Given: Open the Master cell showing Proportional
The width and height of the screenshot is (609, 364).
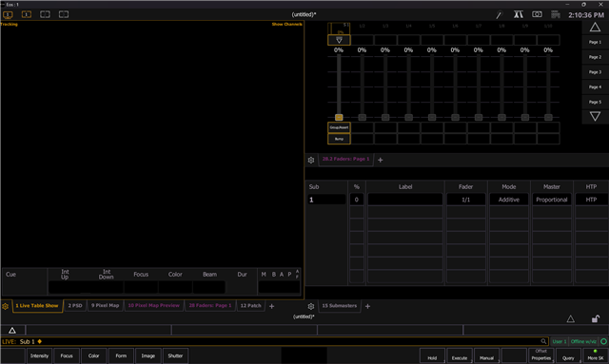Looking at the screenshot, I should 552,200.
